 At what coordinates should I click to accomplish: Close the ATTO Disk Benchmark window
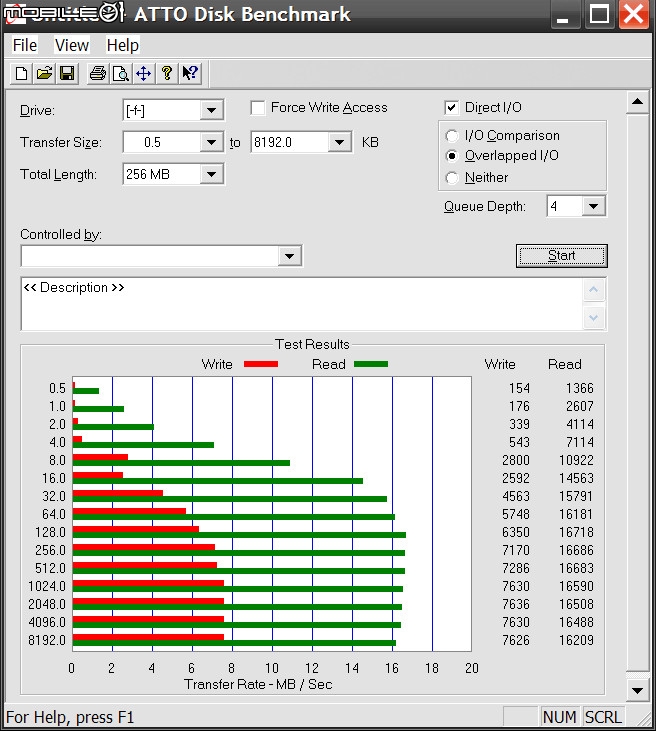pos(634,14)
